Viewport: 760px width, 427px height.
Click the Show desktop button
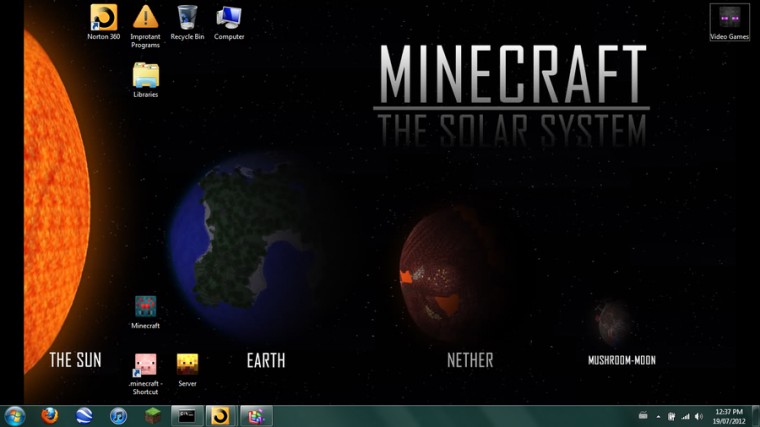(x=756, y=416)
